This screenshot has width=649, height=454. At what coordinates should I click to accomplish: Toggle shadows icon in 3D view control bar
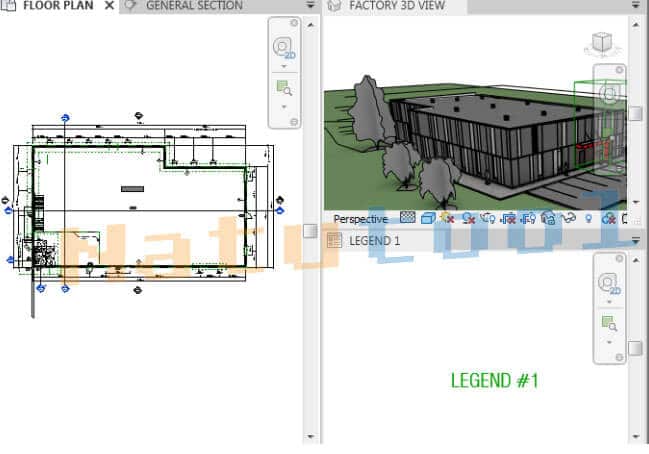(x=467, y=218)
